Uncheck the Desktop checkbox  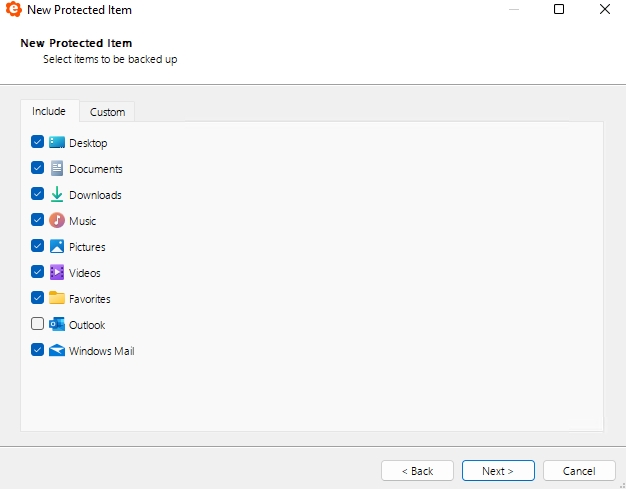click(38, 142)
